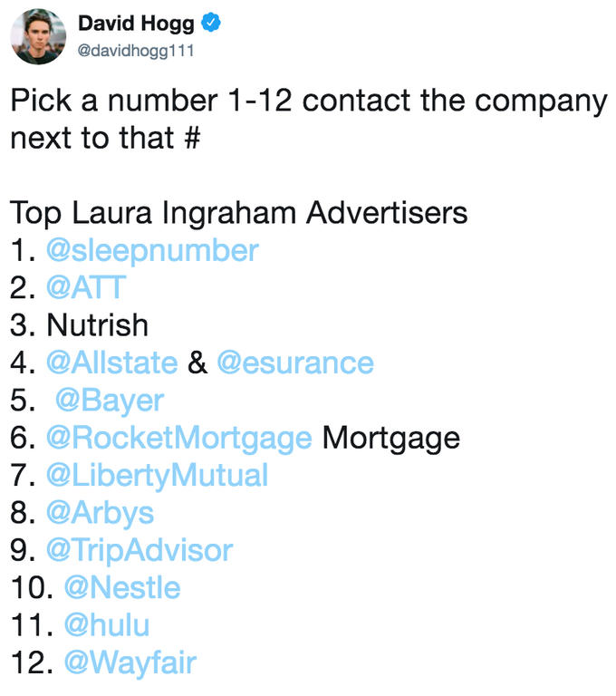Click the plain word Mortgage after @RocketMortgage
This screenshot has width=616, height=696.
point(391,439)
